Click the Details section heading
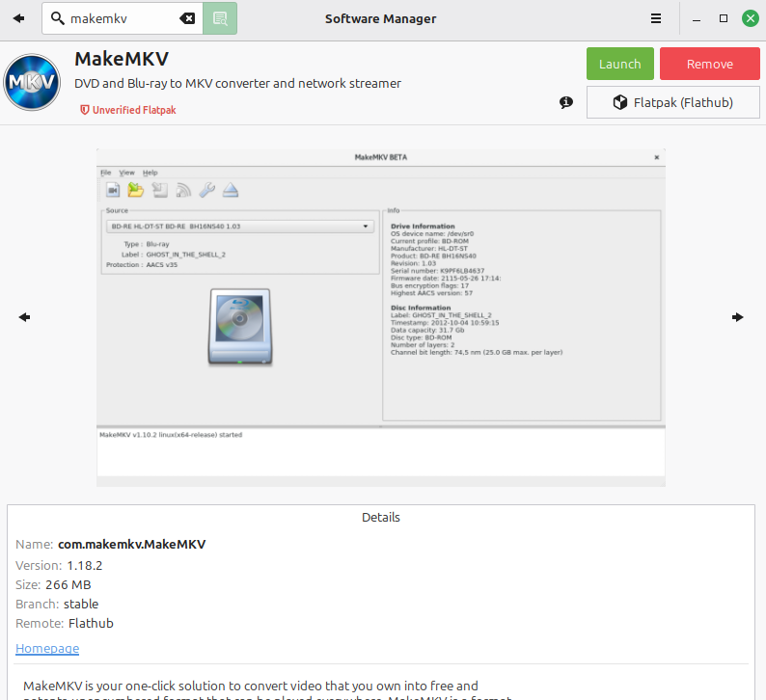The height and width of the screenshot is (700, 766). tap(381, 518)
